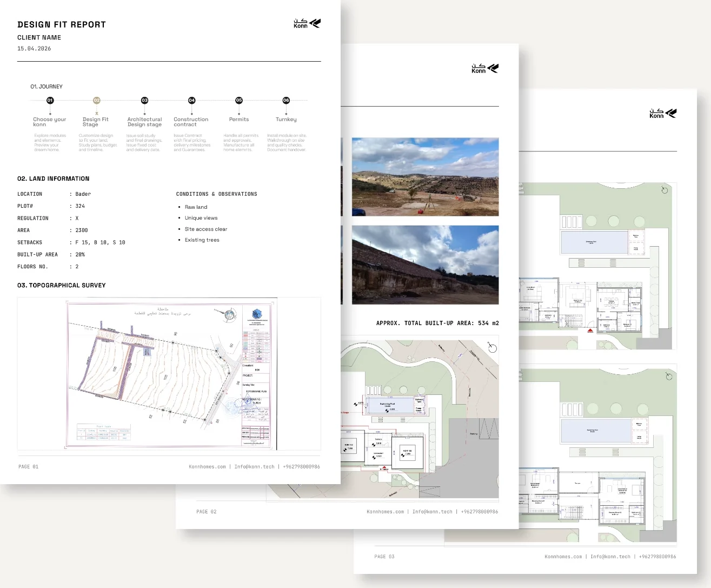Viewport: 711px width, 588px height.
Task: Click the north arrow on page 02 site plan
Action: (x=492, y=348)
